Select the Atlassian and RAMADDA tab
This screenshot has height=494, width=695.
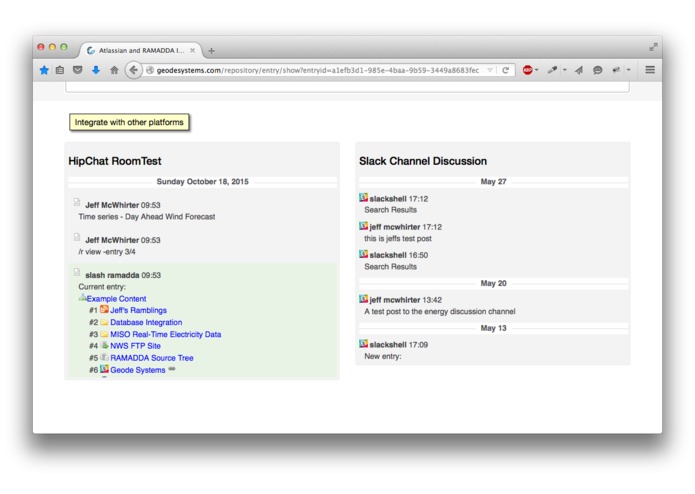(141, 51)
